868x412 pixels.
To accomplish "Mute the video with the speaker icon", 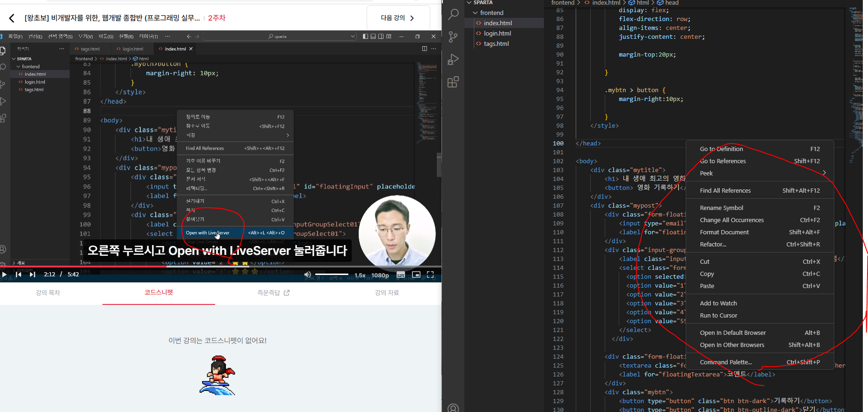I will pos(307,275).
